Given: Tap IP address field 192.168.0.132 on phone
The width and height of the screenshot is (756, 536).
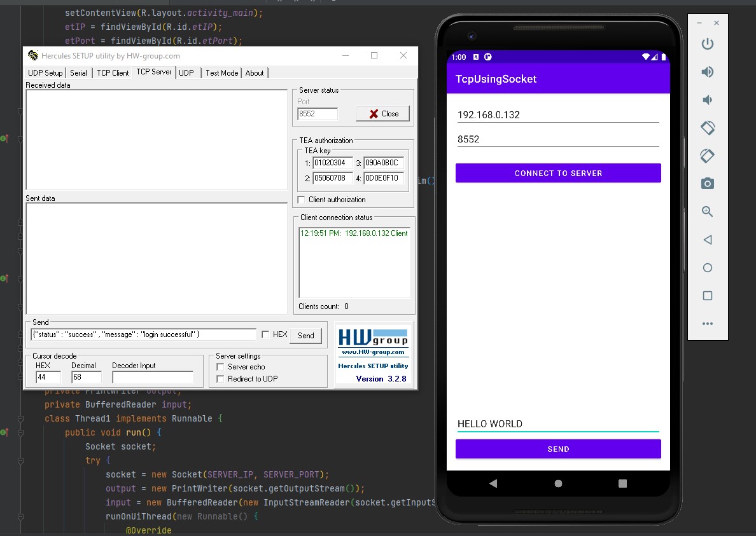Looking at the screenshot, I should click(x=558, y=114).
